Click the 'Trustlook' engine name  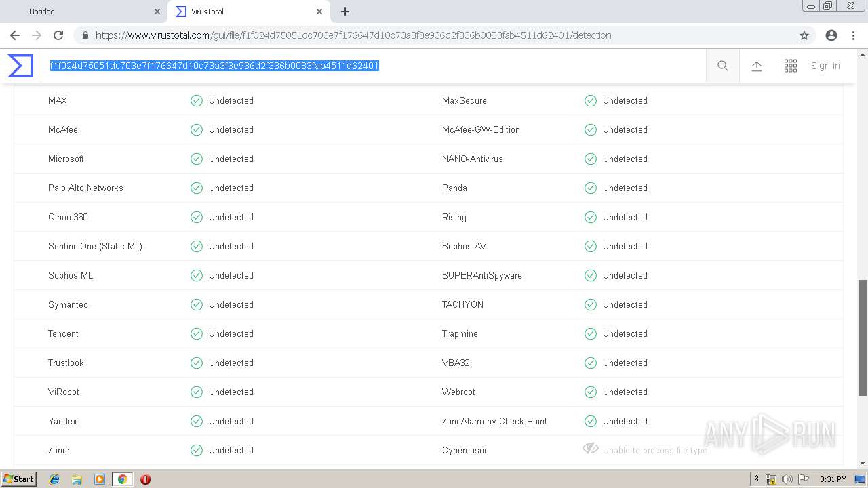coord(66,363)
